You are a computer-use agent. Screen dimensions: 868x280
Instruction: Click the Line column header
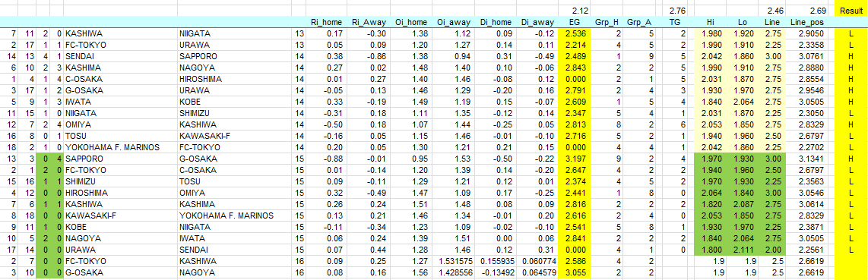click(x=771, y=22)
